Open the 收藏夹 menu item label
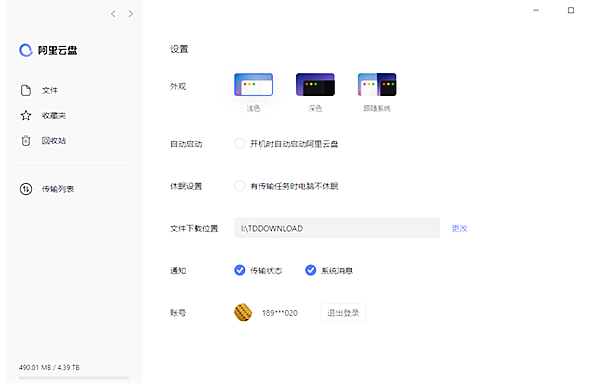 pyautogui.click(x=54, y=116)
